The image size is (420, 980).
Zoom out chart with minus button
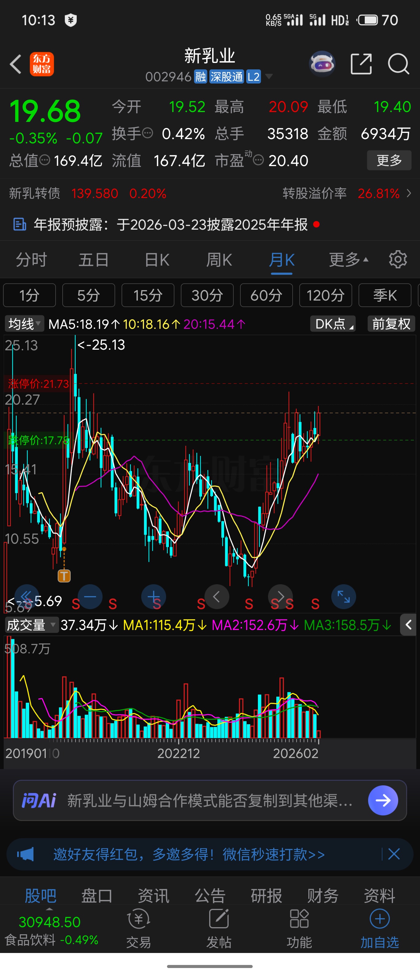[x=90, y=596]
